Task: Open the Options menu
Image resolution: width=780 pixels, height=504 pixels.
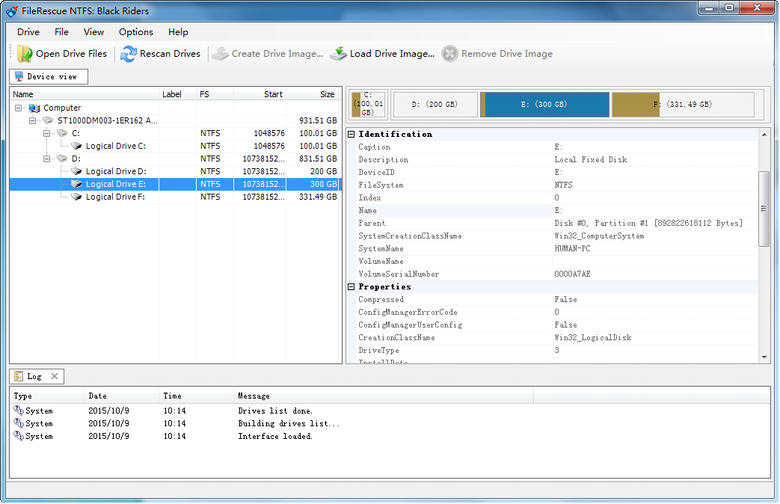Action: pyautogui.click(x=136, y=32)
